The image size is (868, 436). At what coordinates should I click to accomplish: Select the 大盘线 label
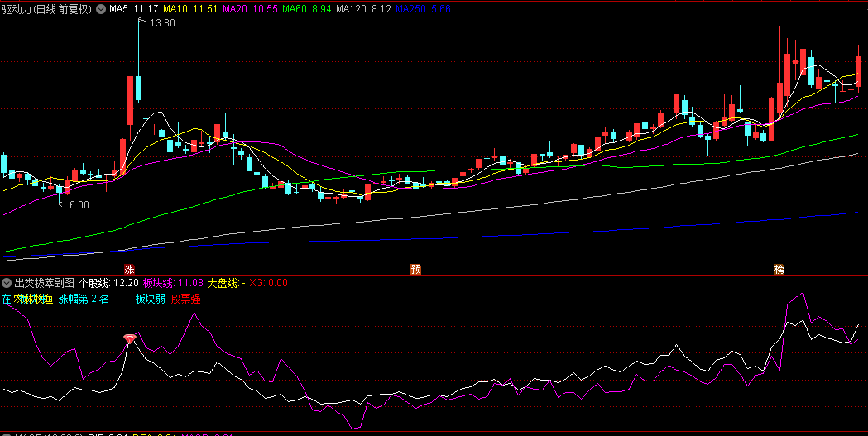pos(227,283)
